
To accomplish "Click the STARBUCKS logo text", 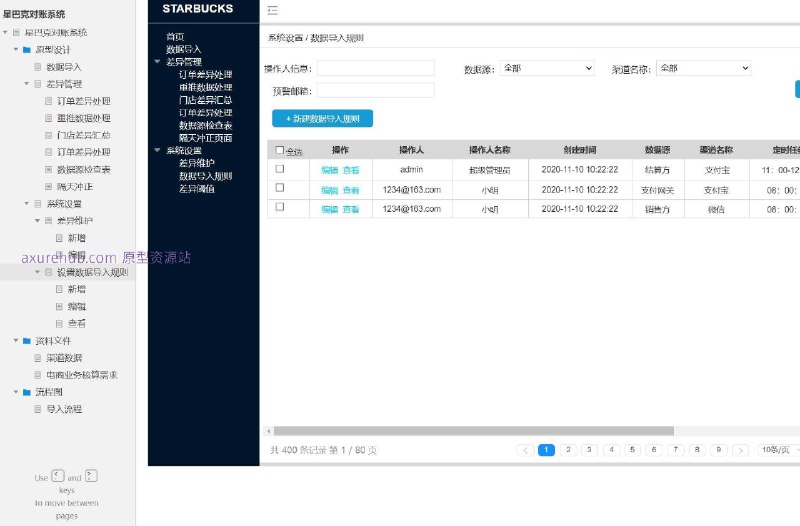I will click(x=198, y=9).
